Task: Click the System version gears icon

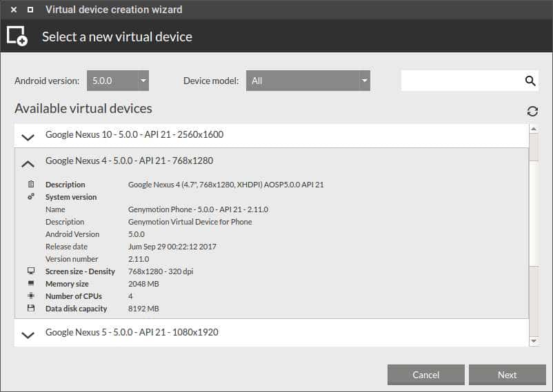Action: 31,197
